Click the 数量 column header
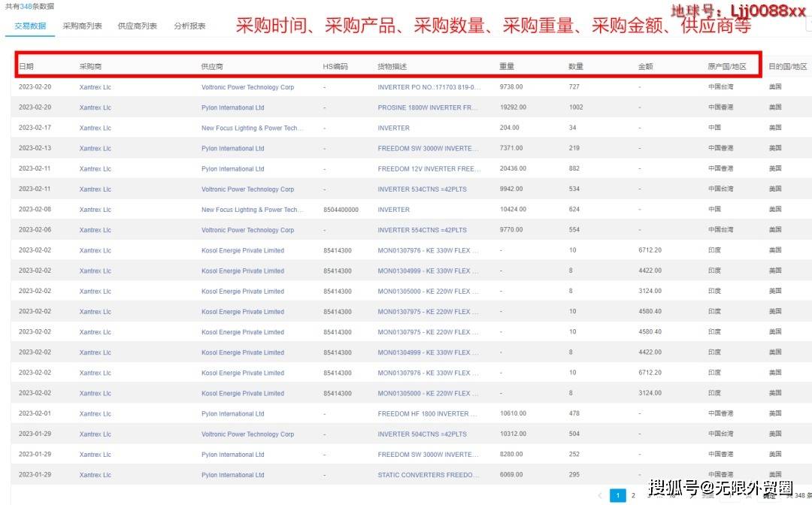812x505 pixels. [x=576, y=66]
